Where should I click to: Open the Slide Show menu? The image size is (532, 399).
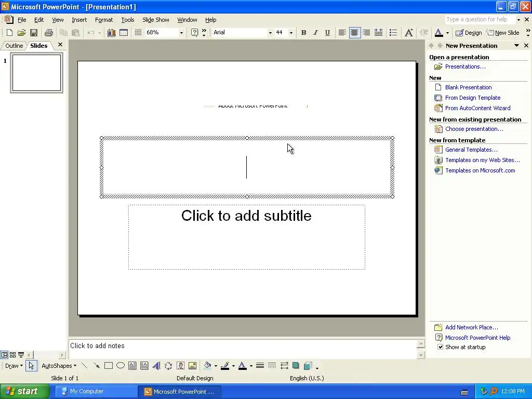pyautogui.click(x=156, y=20)
